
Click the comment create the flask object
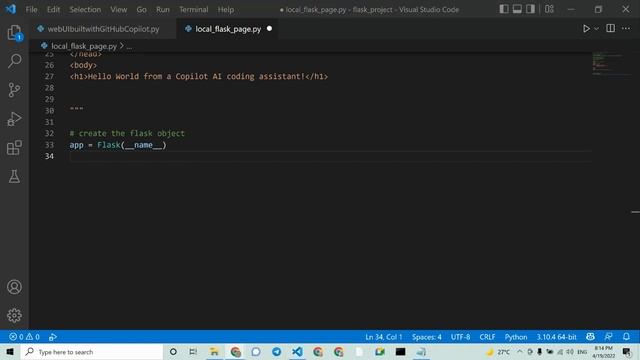tap(127, 133)
